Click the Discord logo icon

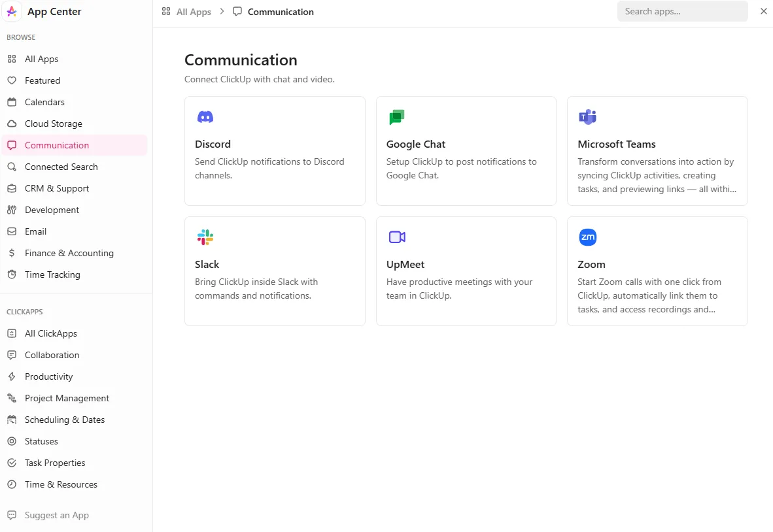pos(205,117)
